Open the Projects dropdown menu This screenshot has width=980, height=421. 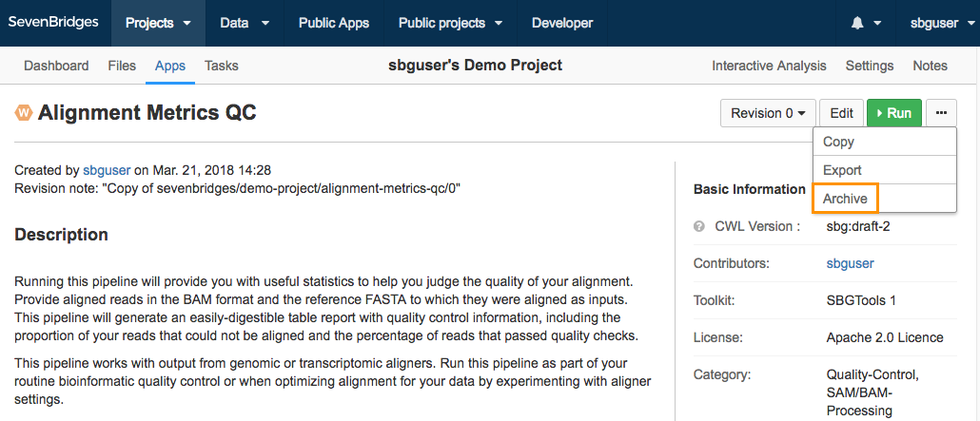click(158, 23)
